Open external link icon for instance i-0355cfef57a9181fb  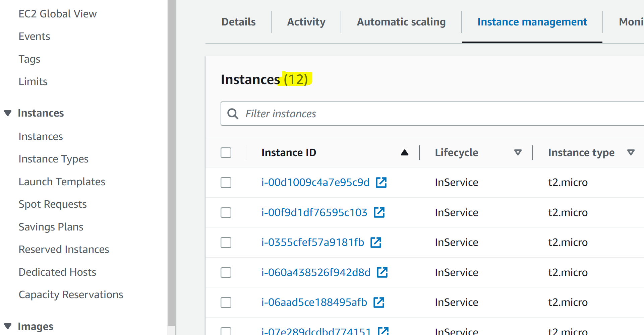(x=376, y=242)
